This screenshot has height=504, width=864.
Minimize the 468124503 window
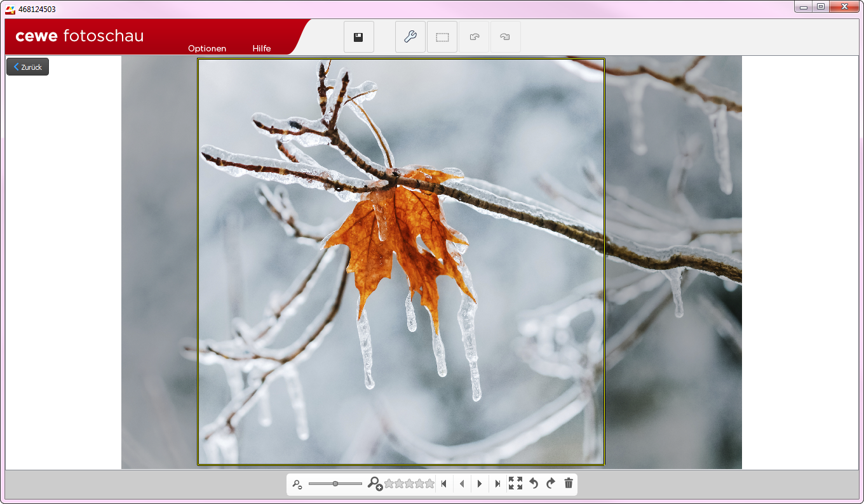pyautogui.click(x=804, y=6)
